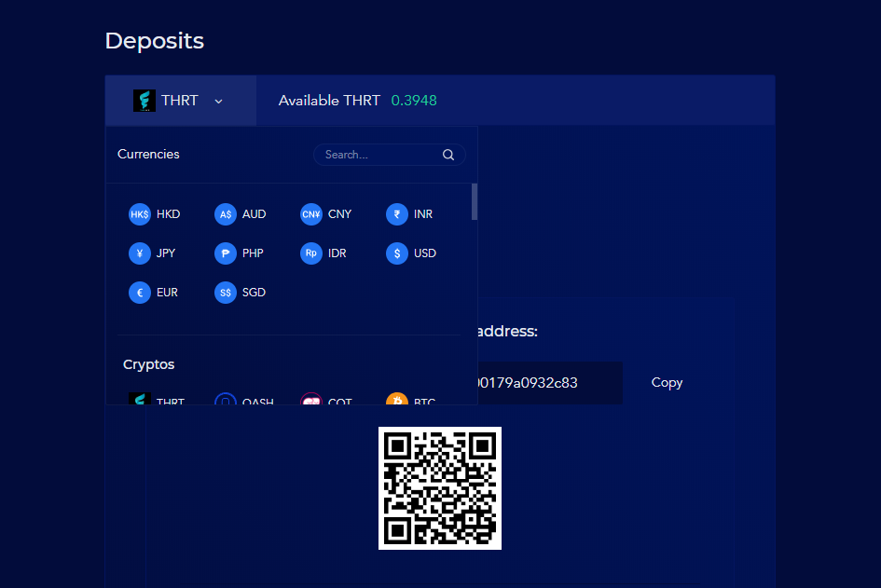Select the BTC bitcoin icon
Screen dimensions: 881x588
(x=396, y=398)
